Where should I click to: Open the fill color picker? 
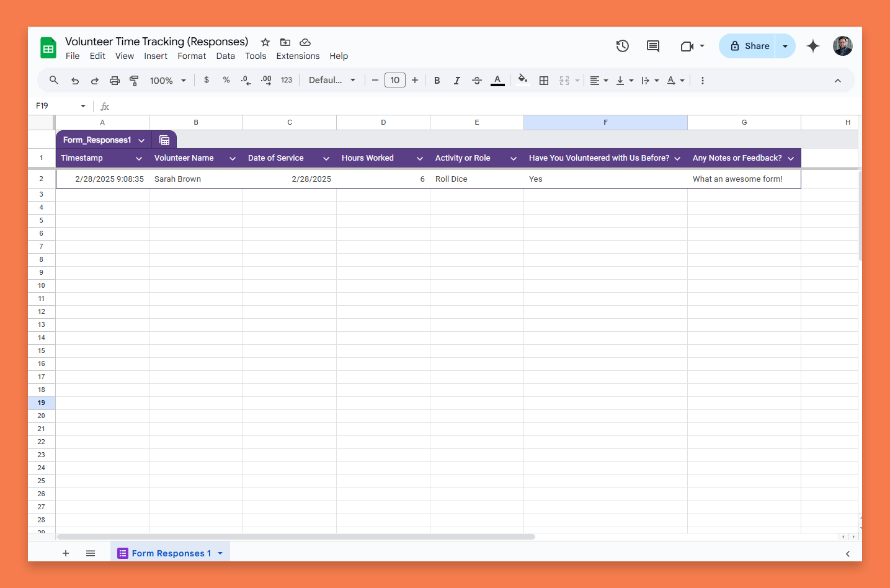pos(522,80)
